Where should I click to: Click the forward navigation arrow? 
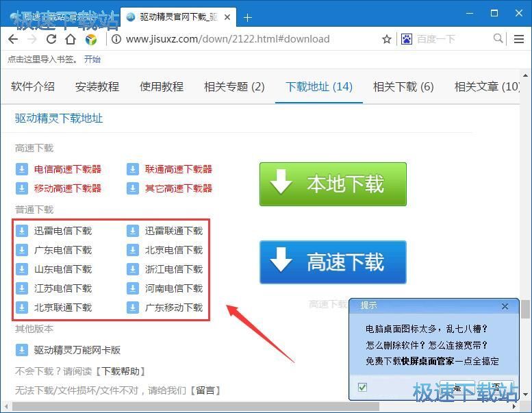[32, 39]
